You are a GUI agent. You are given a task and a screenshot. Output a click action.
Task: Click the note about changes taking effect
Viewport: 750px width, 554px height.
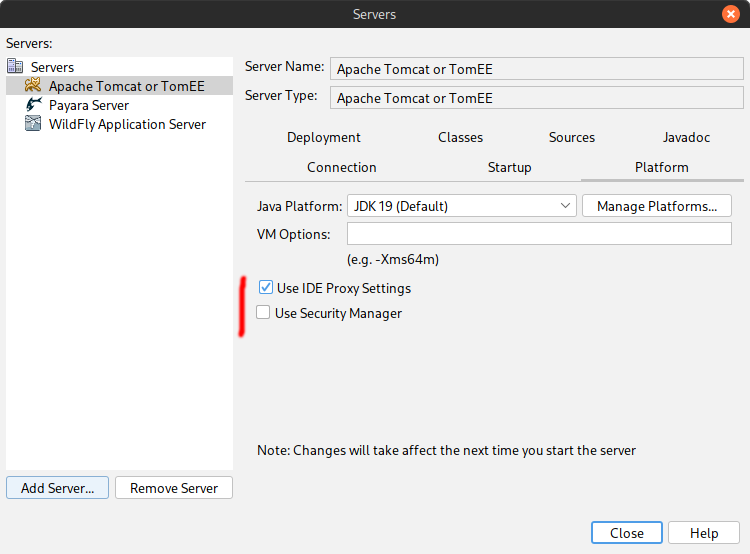coord(446,450)
